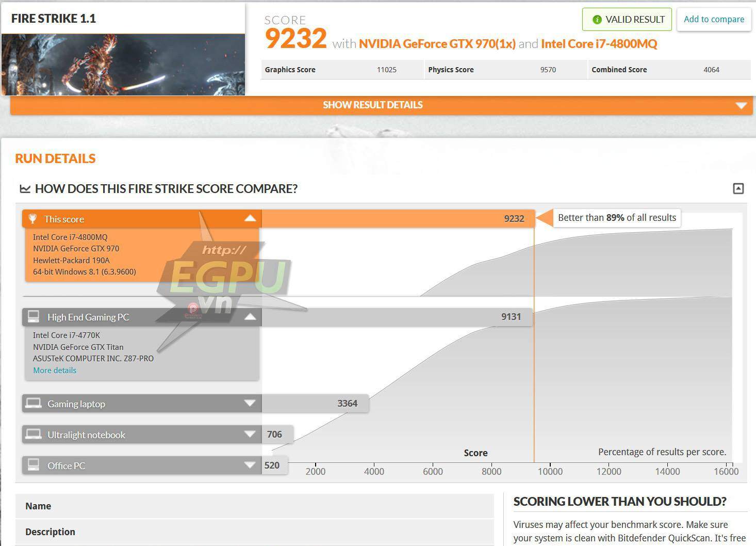Click the Name row label
This screenshot has width=756, height=546.
(x=38, y=506)
